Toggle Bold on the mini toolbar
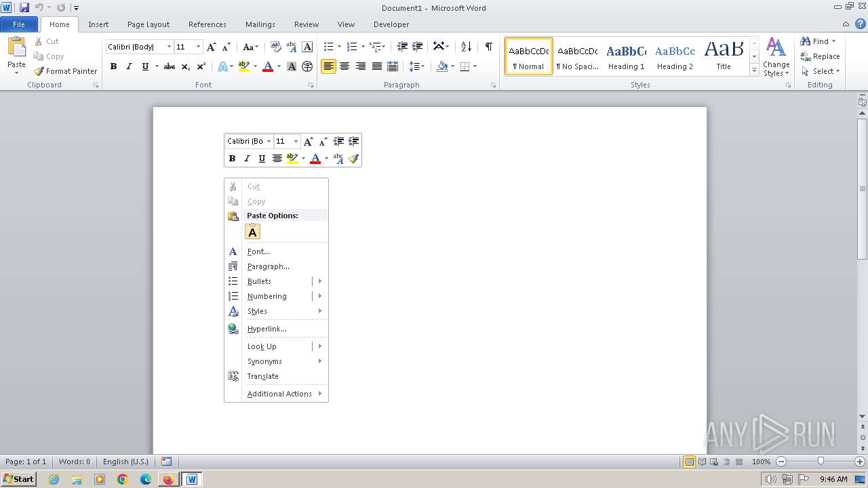868x488 pixels. [x=232, y=159]
